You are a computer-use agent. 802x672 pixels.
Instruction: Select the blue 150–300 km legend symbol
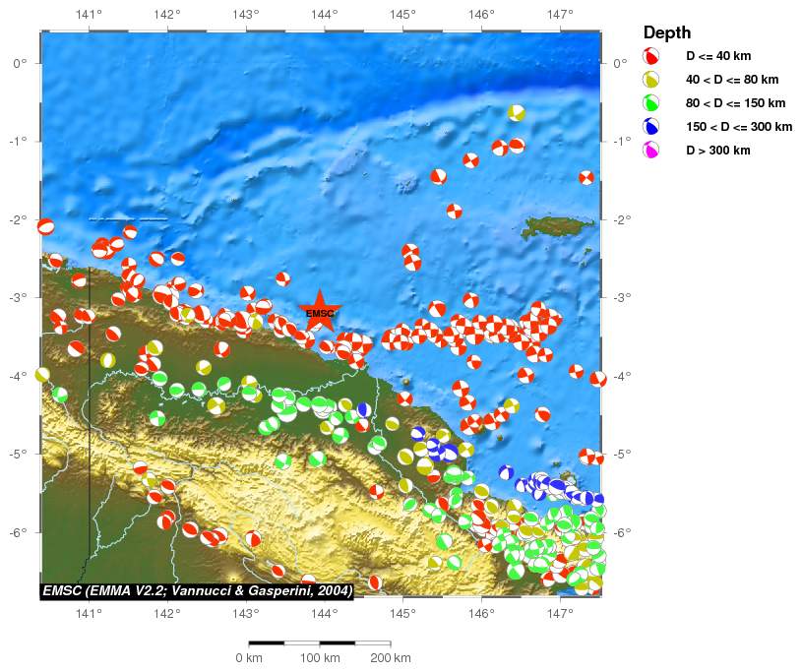(x=650, y=127)
